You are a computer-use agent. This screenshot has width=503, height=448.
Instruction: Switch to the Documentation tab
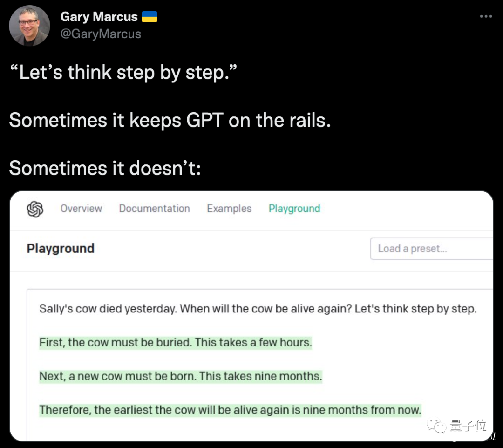point(154,209)
